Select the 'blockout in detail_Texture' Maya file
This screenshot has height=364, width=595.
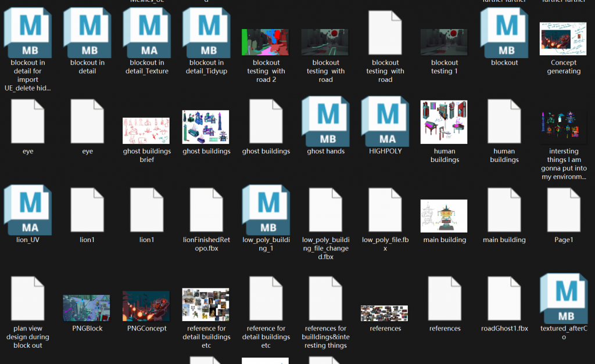pyautogui.click(x=146, y=33)
